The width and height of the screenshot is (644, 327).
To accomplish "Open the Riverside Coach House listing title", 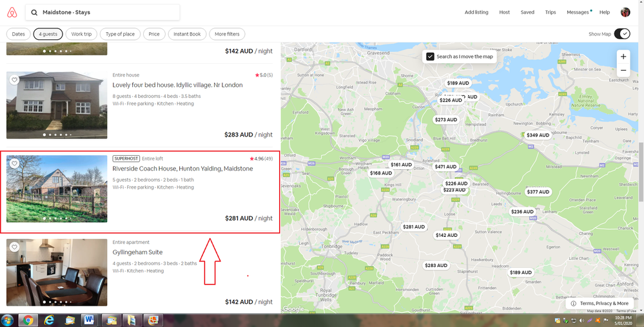I will 183,169.
